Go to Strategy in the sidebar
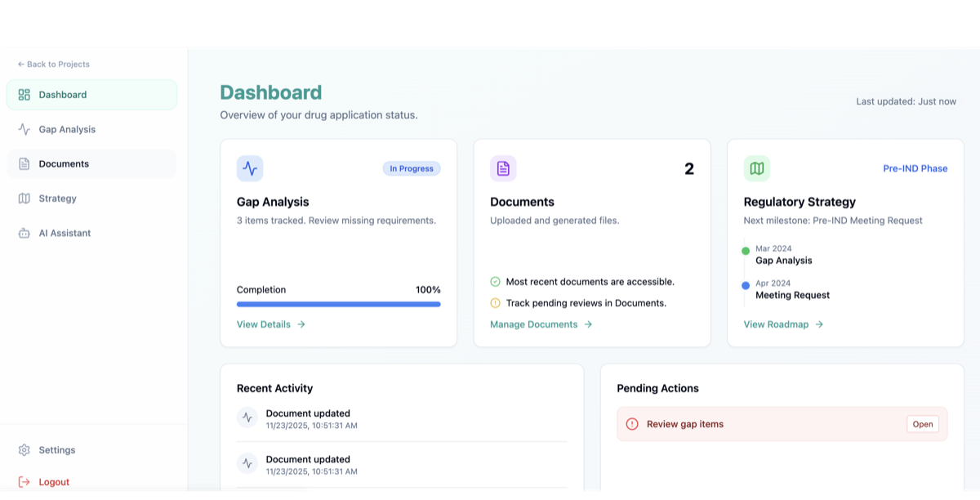This screenshot has height=500, width=980. [57, 199]
